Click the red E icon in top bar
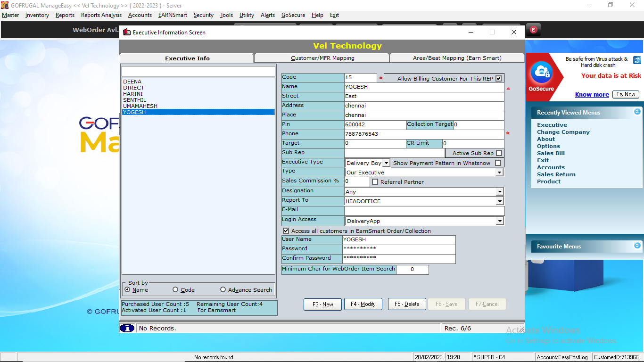Image resolution: width=644 pixels, height=362 pixels. [533, 30]
